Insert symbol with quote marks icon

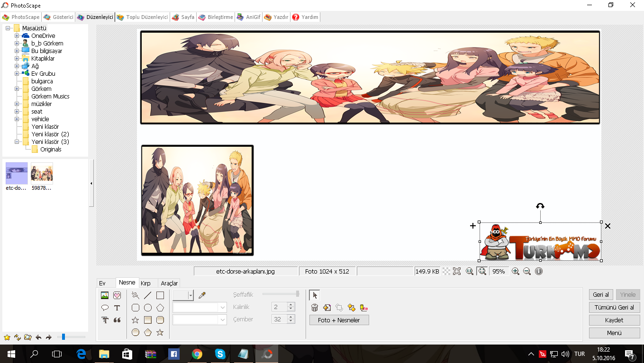click(x=117, y=320)
